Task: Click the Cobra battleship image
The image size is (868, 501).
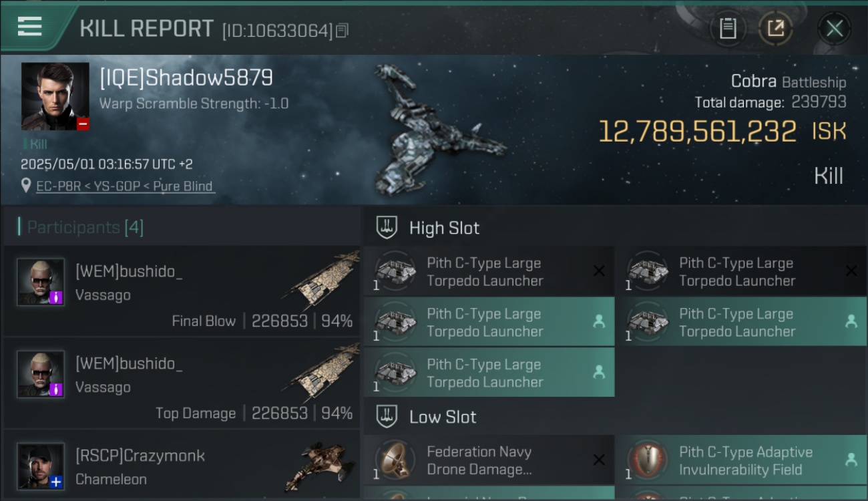Action: pyautogui.click(x=437, y=130)
